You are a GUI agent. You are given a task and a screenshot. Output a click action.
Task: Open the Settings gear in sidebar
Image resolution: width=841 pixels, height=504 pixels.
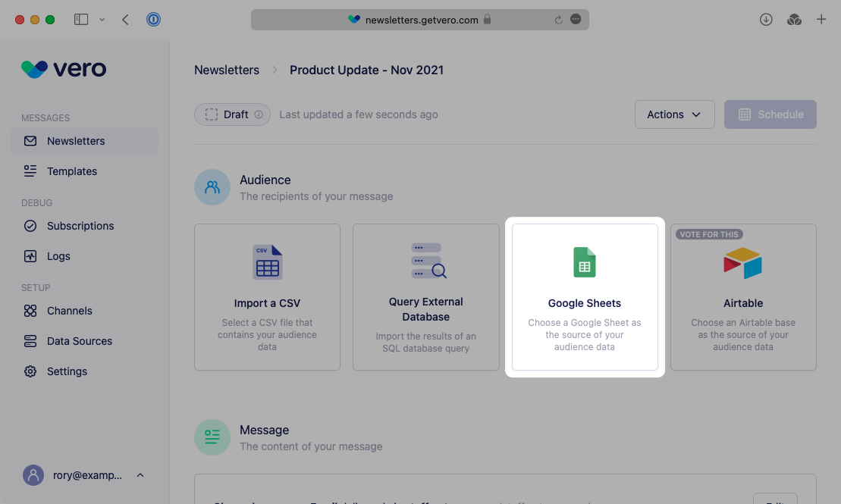point(31,371)
